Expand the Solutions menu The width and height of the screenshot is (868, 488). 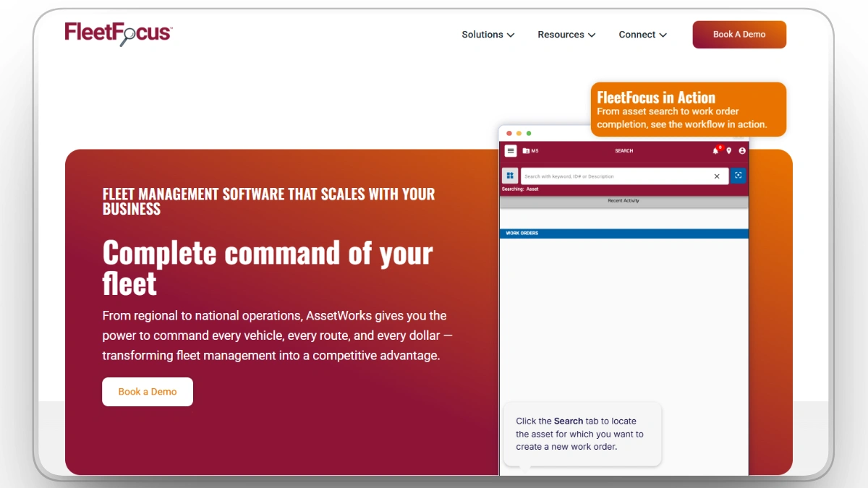point(488,35)
